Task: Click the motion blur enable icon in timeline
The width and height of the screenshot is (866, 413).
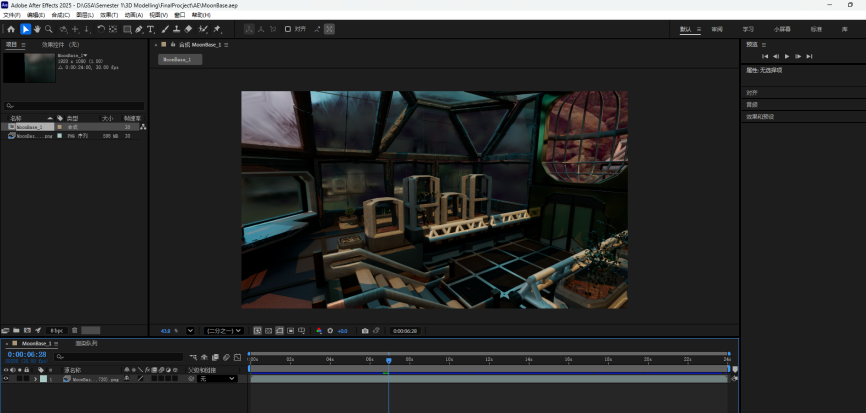Action: (x=226, y=357)
